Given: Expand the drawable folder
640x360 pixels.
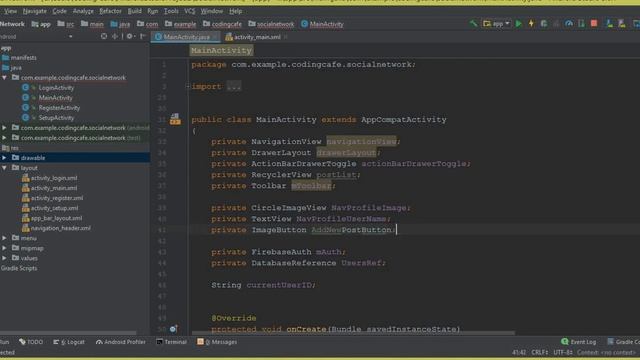Looking at the screenshot, I should (x=4, y=158).
